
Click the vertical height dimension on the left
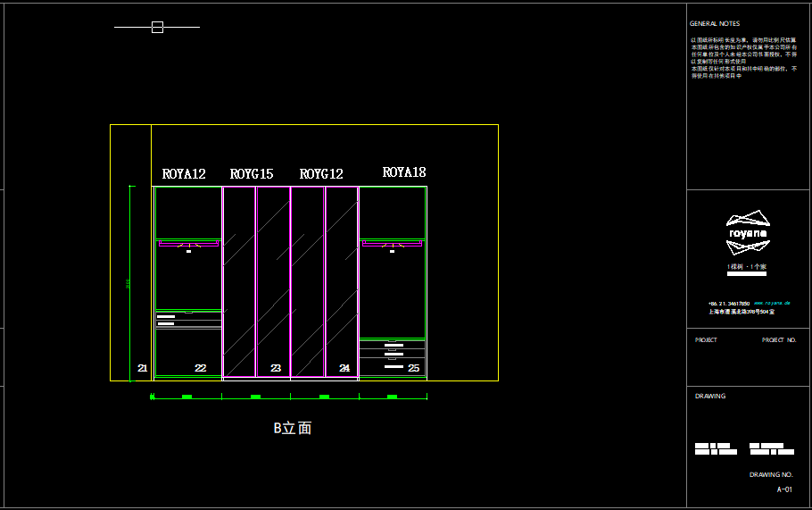click(x=131, y=283)
